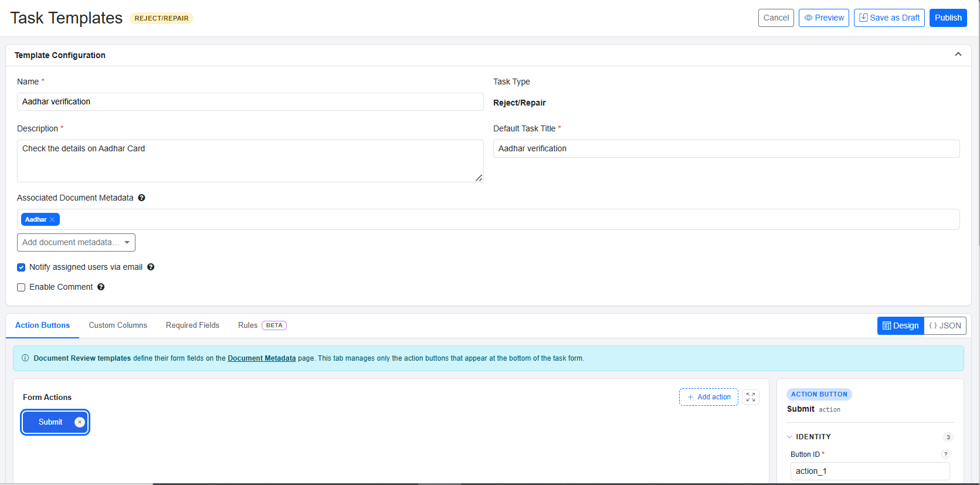Open Add document metadata dropdown
This screenshot has height=485, width=980.
point(76,242)
